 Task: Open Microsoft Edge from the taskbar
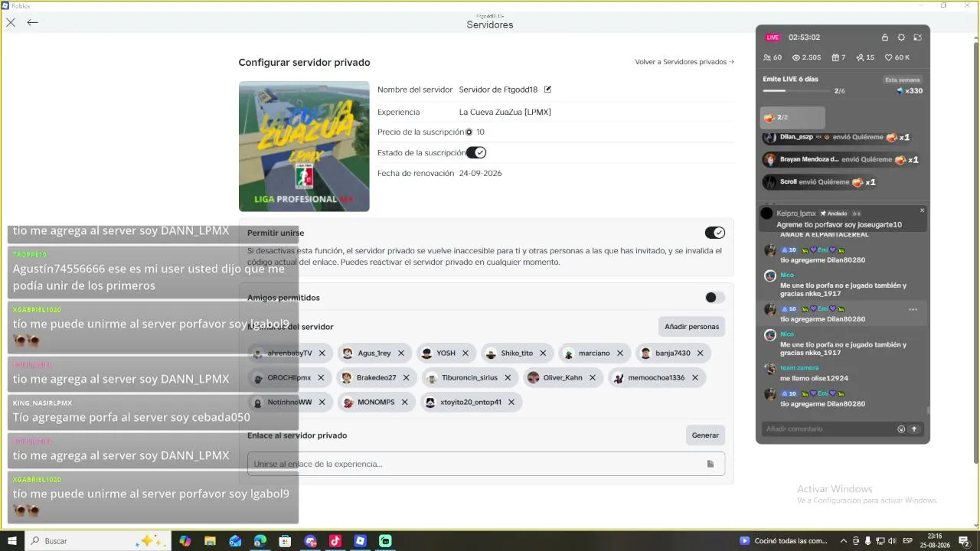(x=260, y=541)
